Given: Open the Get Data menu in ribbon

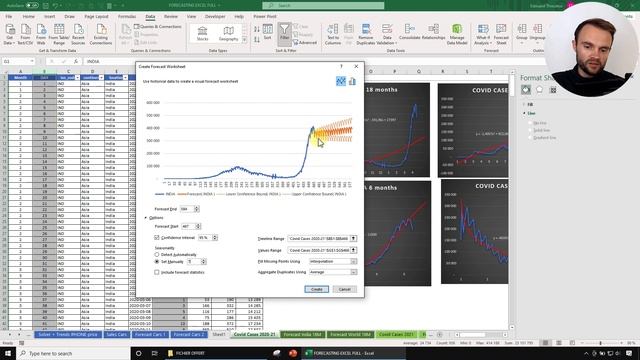Looking at the screenshot, I should 9,34.
